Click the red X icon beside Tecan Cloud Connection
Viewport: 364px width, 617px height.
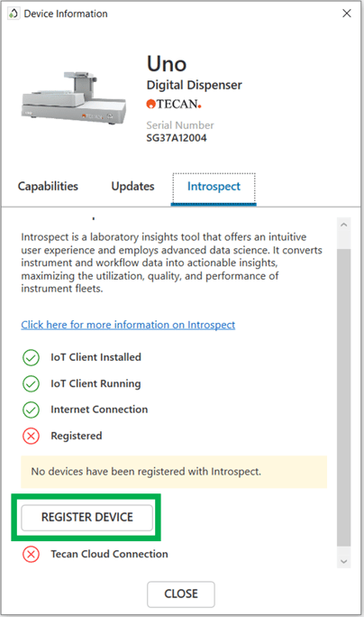[x=31, y=555]
